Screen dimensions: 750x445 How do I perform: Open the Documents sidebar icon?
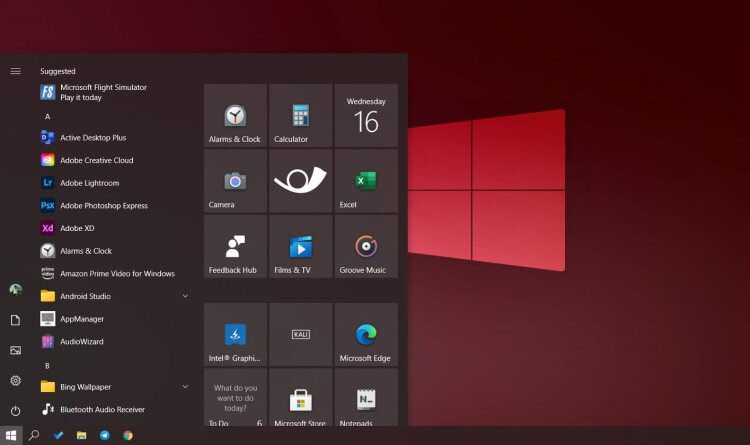(x=15, y=320)
